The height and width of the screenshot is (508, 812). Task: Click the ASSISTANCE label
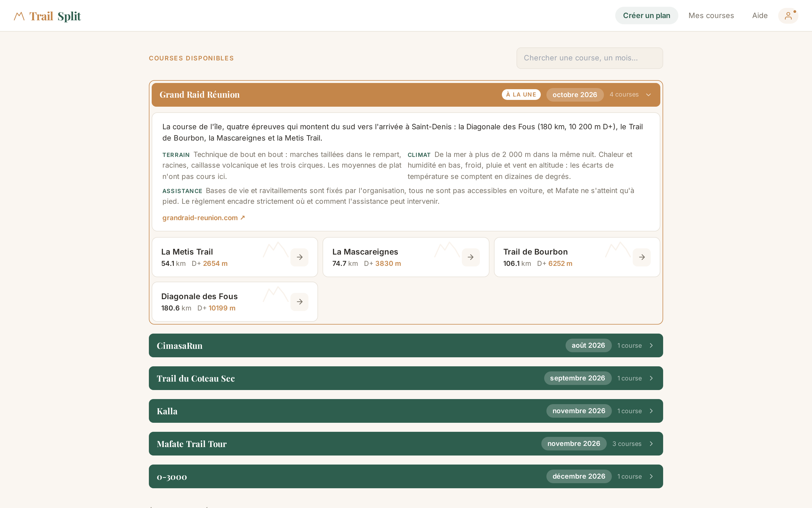(182, 191)
